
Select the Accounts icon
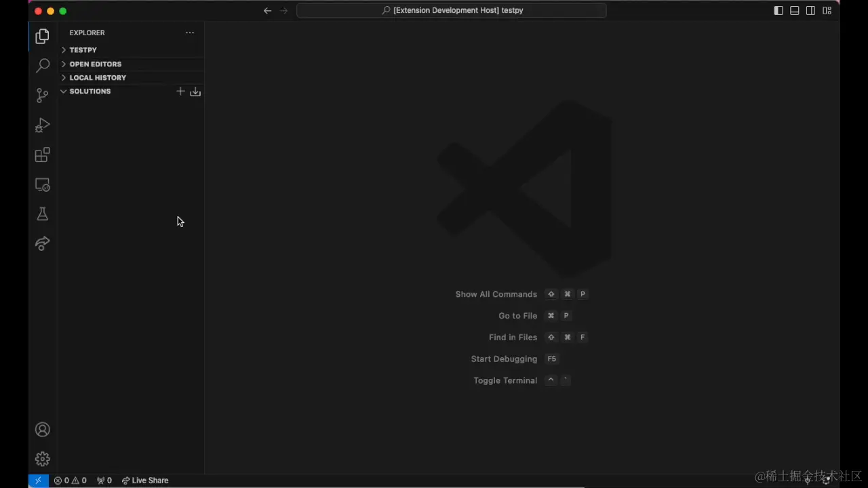42,429
